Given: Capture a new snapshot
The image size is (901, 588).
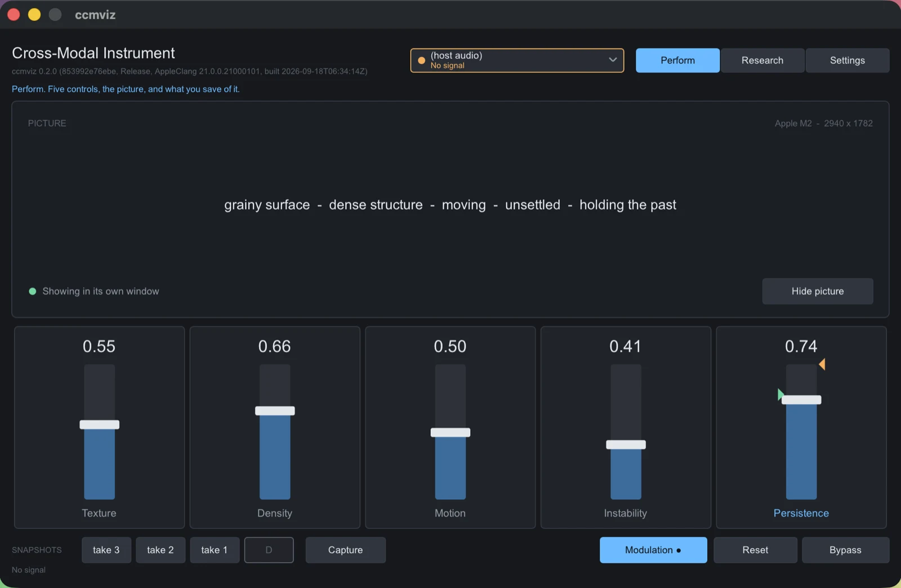Looking at the screenshot, I should click(x=345, y=550).
